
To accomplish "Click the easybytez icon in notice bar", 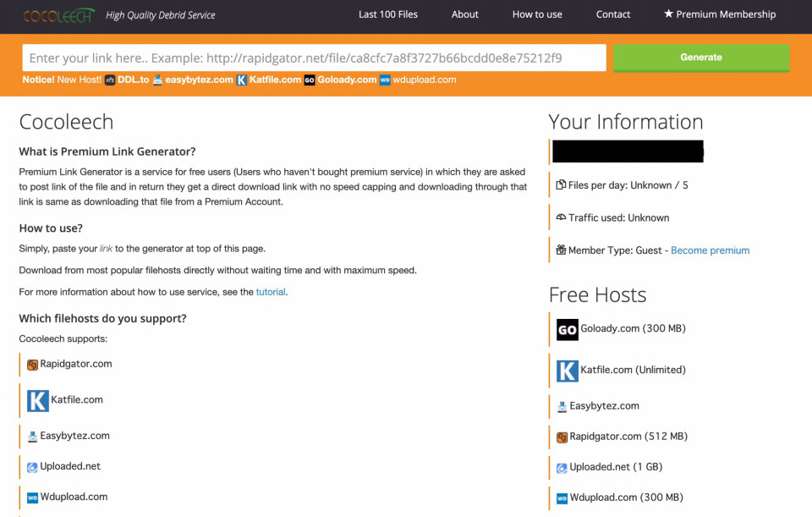I will click(157, 80).
